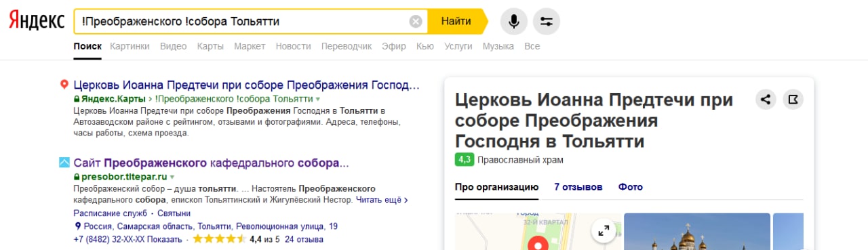
Task: Click the red map pin icon of first result
Action: (64, 85)
